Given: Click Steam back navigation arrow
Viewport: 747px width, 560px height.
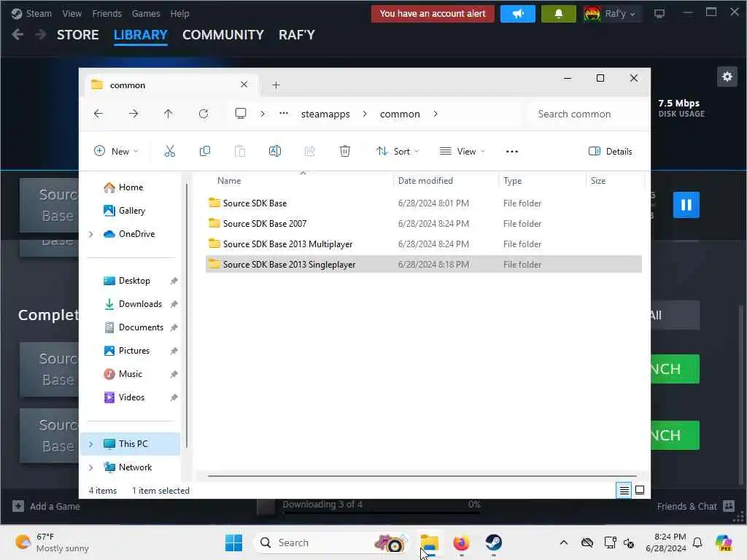Looking at the screenshot, I should click(18, 35).
